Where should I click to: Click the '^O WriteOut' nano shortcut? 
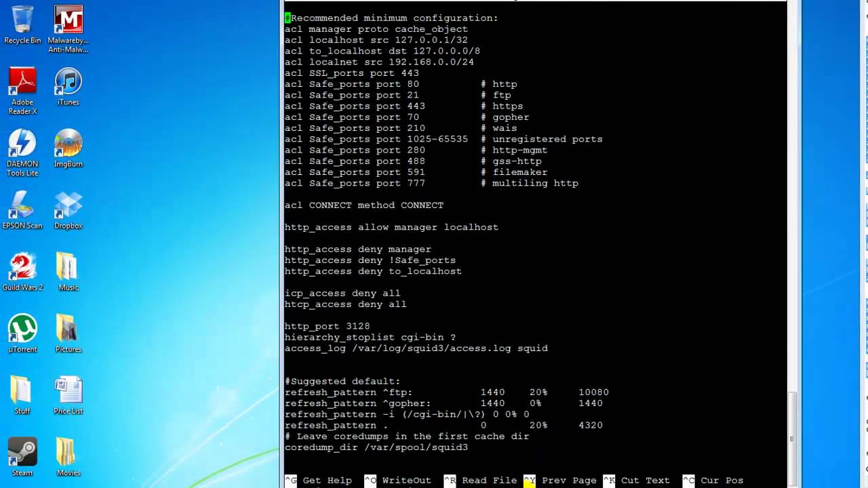tap(397, 480)
